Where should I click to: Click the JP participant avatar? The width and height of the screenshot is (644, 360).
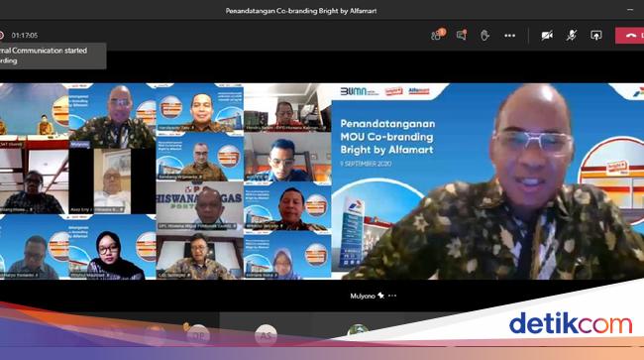coord(198,335)
